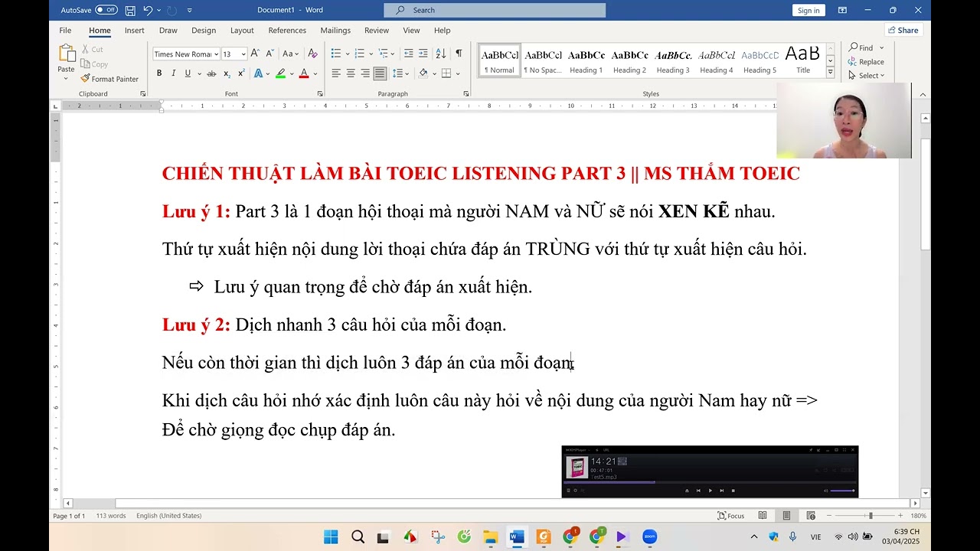Click the zoom slider in status bar

point(870,516)
